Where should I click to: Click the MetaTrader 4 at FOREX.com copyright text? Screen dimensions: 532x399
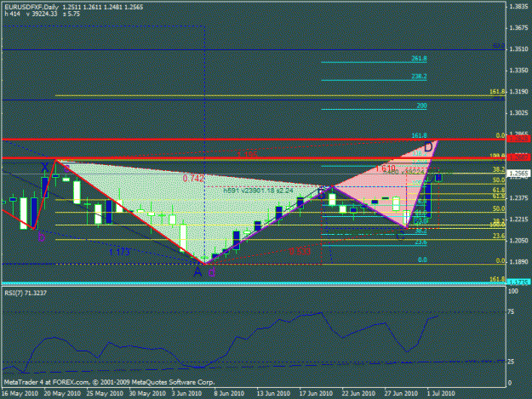pyautogui.click(x=109, y=382)
